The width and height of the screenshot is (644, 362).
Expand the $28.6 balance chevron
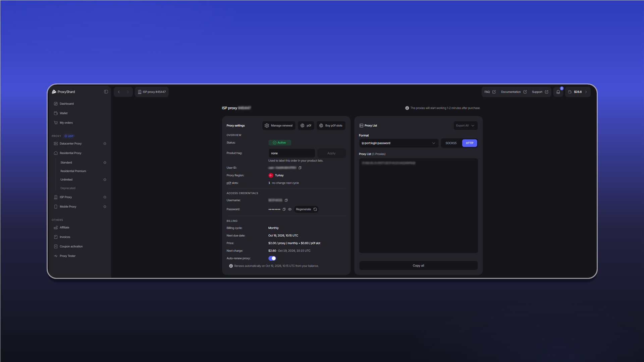(x=586, y=92)
